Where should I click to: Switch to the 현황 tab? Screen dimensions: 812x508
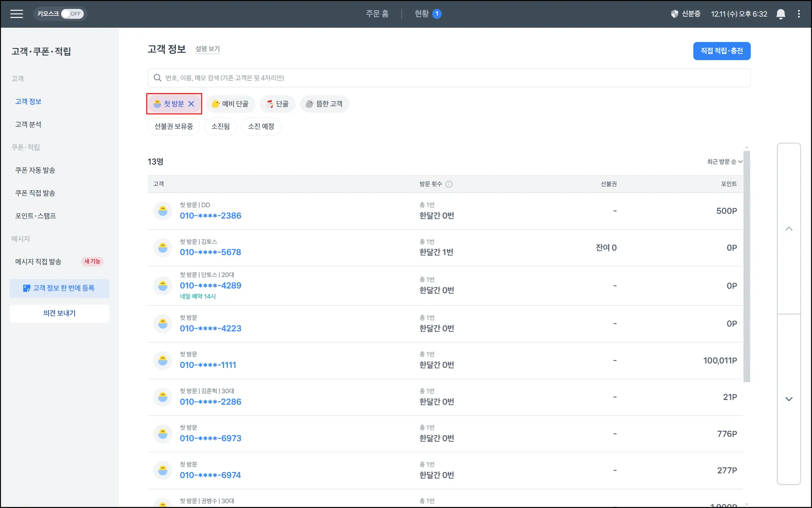tap(422, 14)
